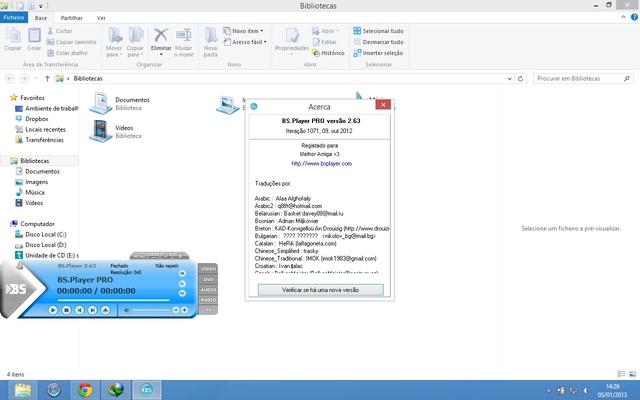Screen dimensions: 640x400
Task: Skip to next track in BS.Player
Action: pos(92,310)
